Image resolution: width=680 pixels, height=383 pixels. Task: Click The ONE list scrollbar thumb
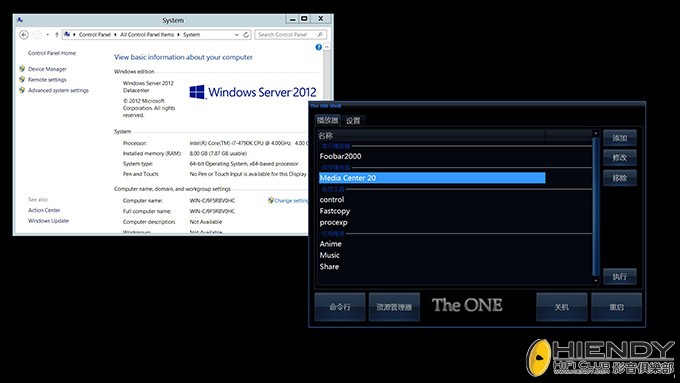[x=596, y=206]
